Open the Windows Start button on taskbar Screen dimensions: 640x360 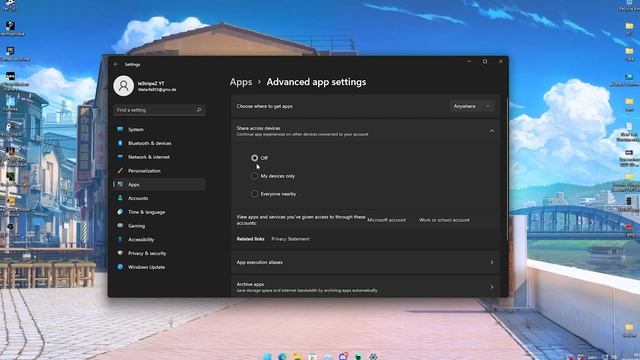267,357
